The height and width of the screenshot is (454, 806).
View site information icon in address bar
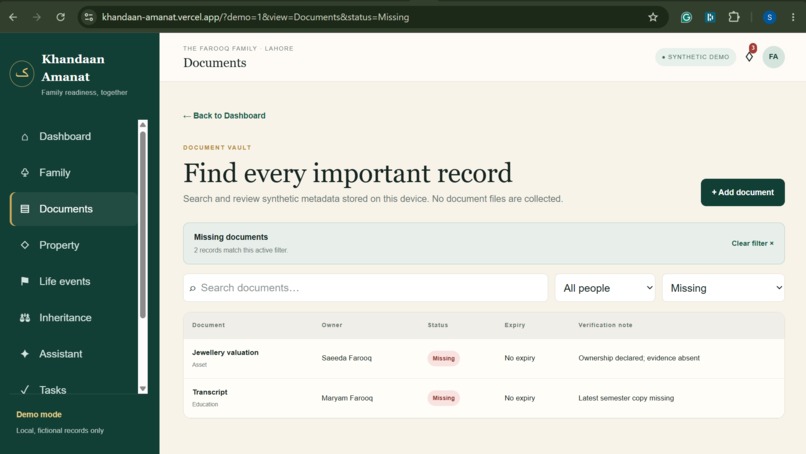[89, 17]
